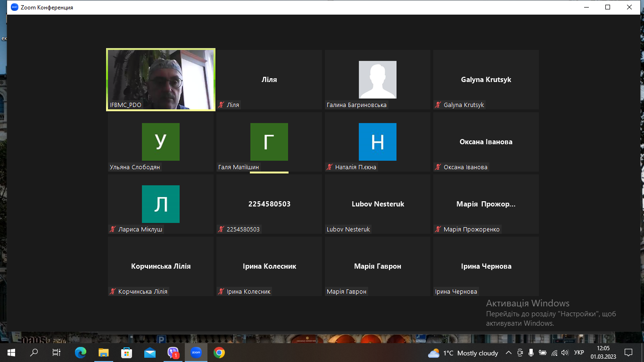Viewport: 644px width, 362px height.
Task: Open the weather widget showing Mostly cloudy
Action: pyautogui.click(x=463, y=353)
